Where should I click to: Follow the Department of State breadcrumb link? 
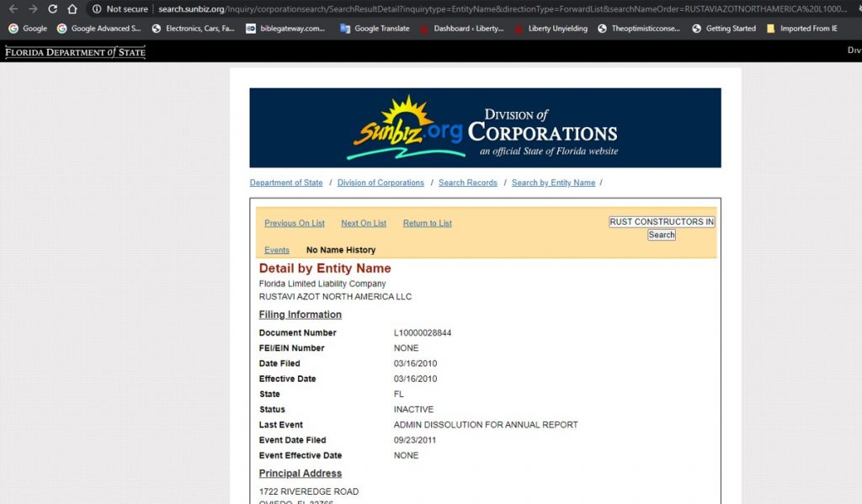tap(286, 183)
